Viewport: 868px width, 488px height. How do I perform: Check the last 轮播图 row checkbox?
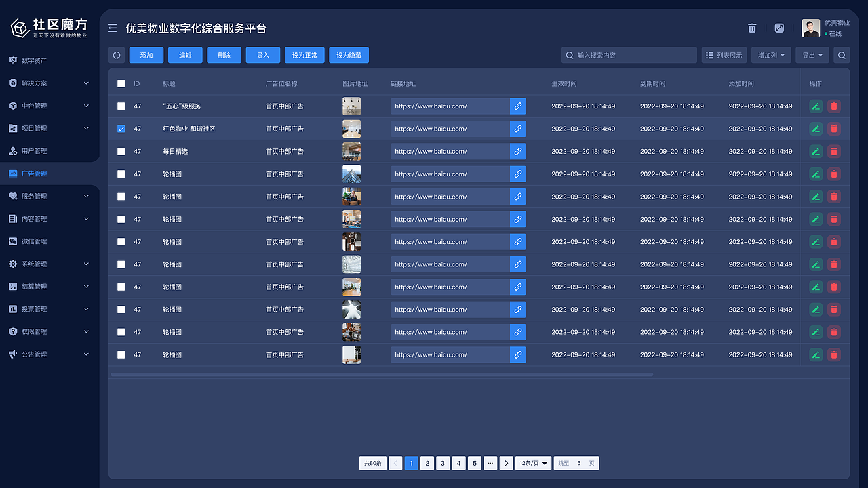coord(121,354)
